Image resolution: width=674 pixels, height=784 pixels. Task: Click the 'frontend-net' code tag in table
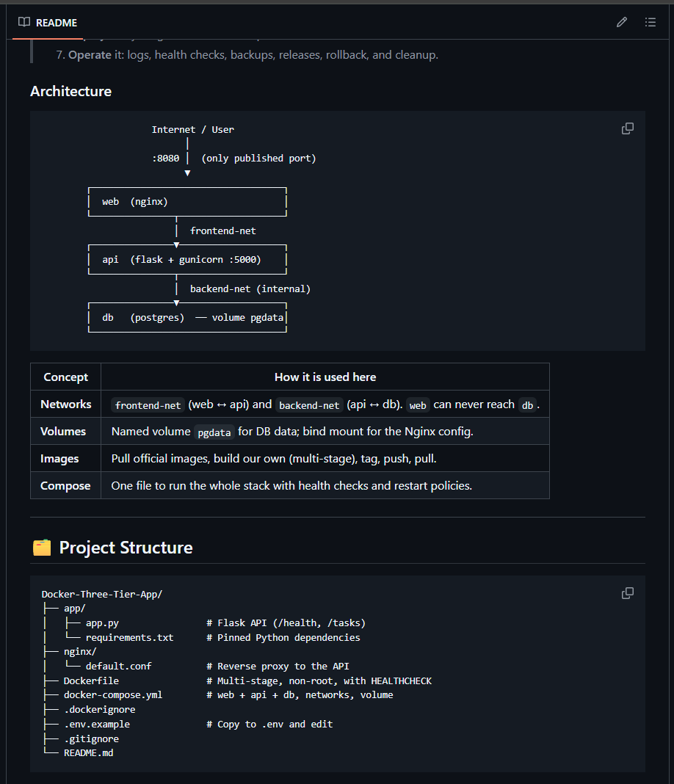coord(148,405)
